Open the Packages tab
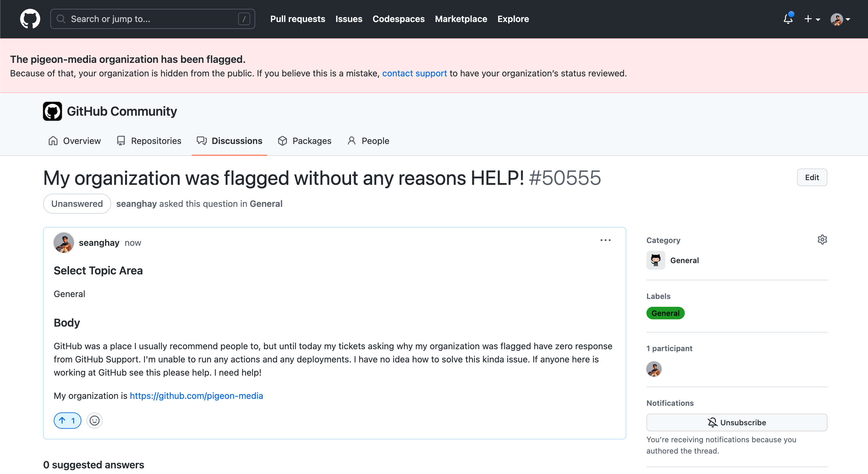The height and width of the screenshot is (474, 868). point(311,141)
